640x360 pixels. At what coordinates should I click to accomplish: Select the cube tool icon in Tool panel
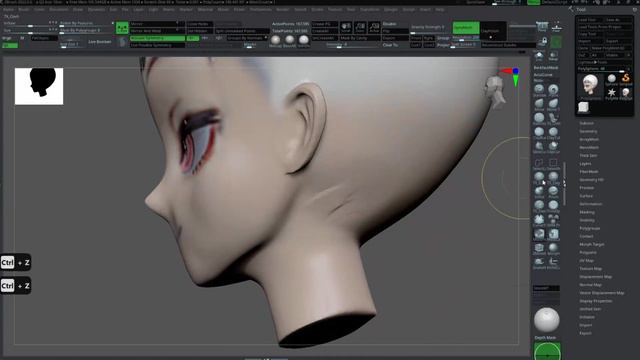583,107
